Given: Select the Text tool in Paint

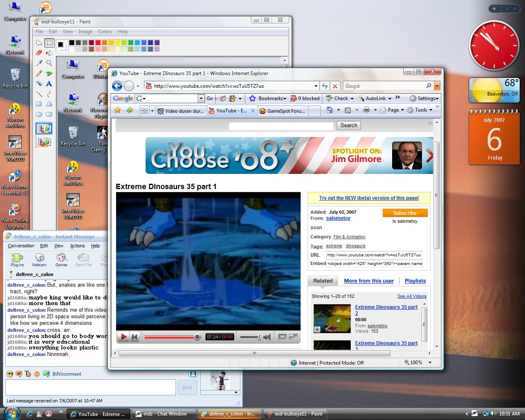Looking at the screenshot, I should point(49,84).
